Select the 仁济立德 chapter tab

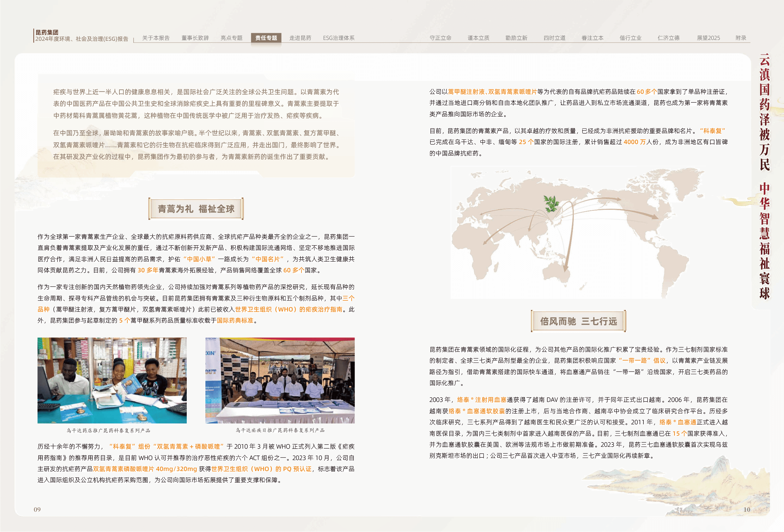click(668, 38)
